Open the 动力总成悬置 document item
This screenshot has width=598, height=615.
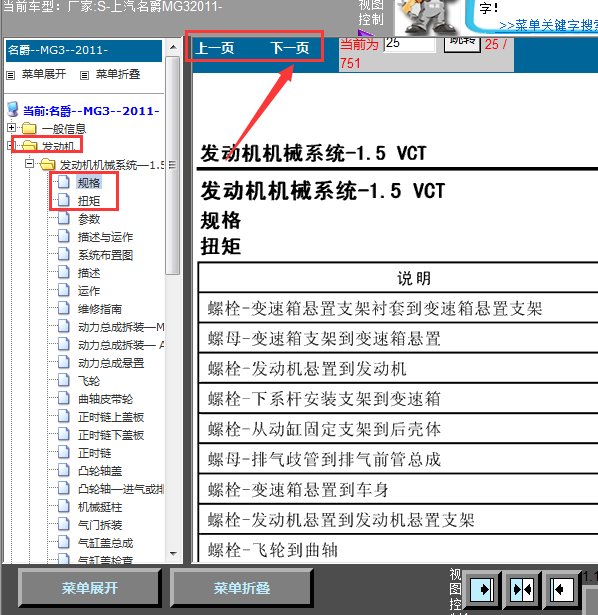pos(111,363)
